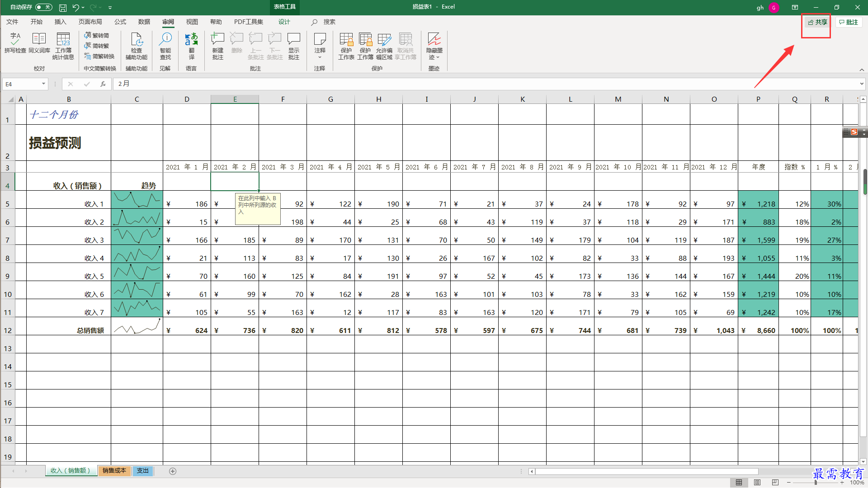Viewport: 868px width, 488px height.
Task: Click the gh user account avatar
Action: (774, 7)
